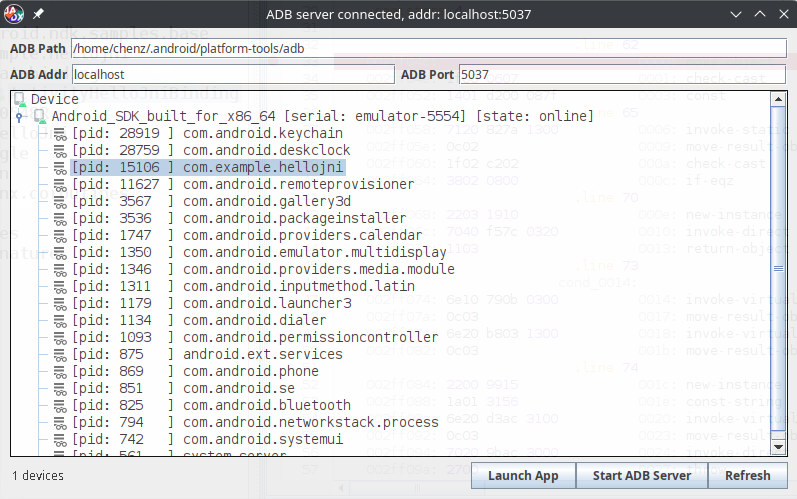This screenshot has width=797, height=499.
Task: Select process com.android.inputmethod.latin pid 1311
Action: click(x=243, y=287)
